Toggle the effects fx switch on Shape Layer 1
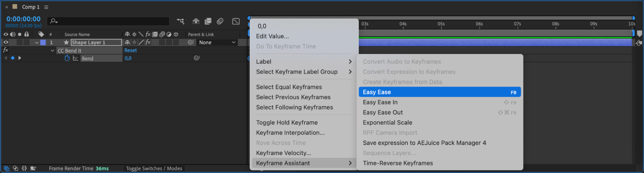The height and width of the screenshot is (173, 644). [148, 42]
